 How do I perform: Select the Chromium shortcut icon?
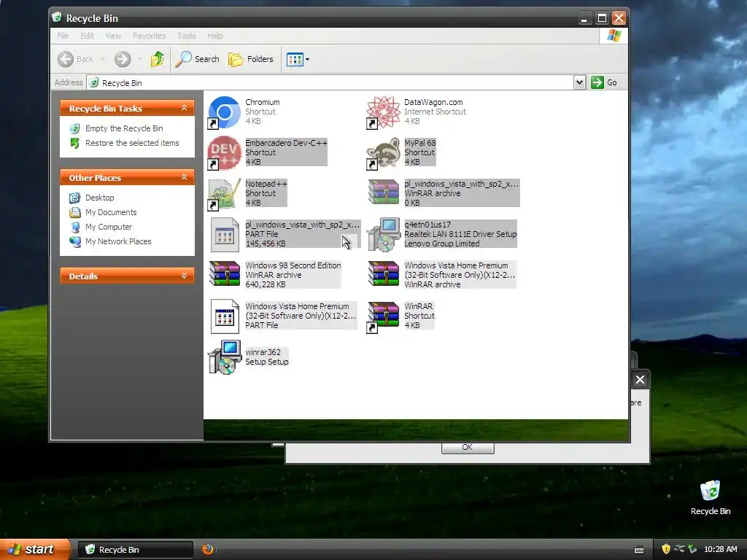click(x=225, y=112)
